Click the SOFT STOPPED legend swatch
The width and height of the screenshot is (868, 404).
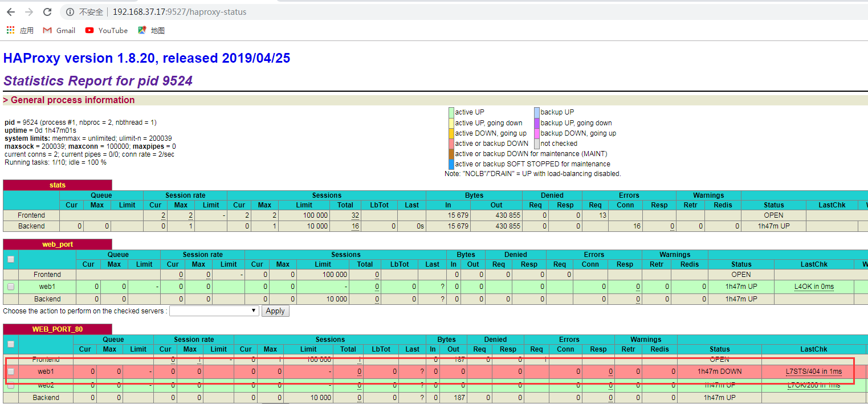pyautogui.click(x=451, y=164)
